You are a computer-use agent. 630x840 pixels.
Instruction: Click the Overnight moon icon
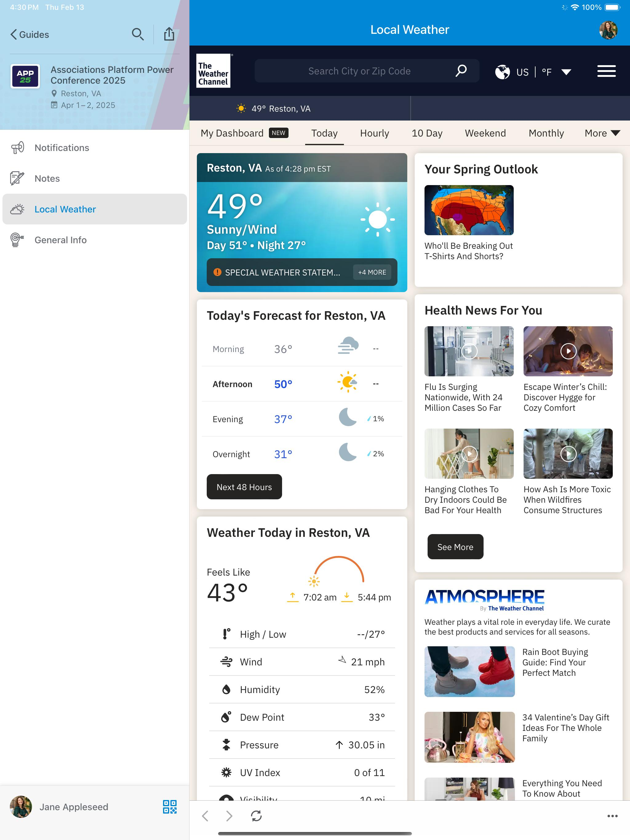pos(348,452)
